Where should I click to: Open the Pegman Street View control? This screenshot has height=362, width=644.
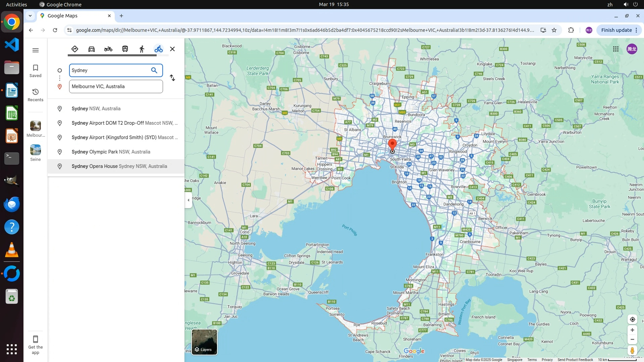coord(632,351)
